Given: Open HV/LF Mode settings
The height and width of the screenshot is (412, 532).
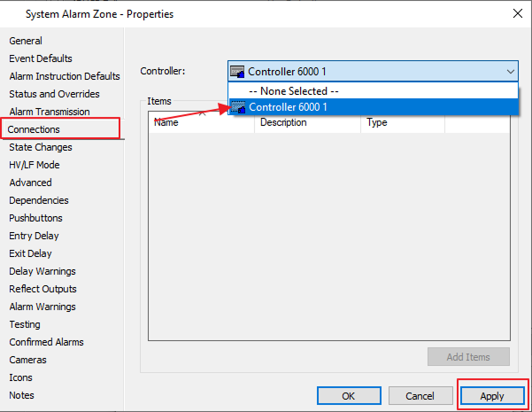Looking at the screenshot, I should [x=35, y=165].
